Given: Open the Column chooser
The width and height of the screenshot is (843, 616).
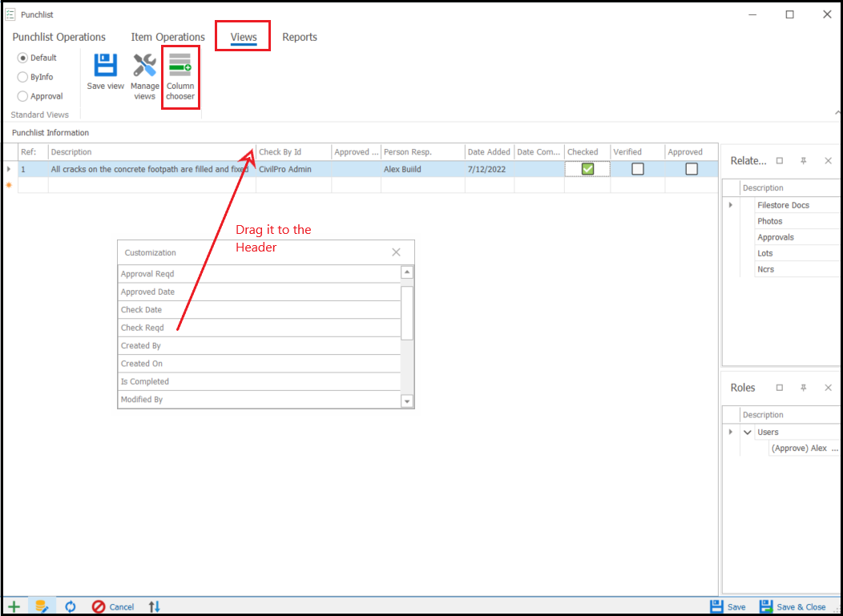Looking at the screenshot, I should (x=180, y=66).
